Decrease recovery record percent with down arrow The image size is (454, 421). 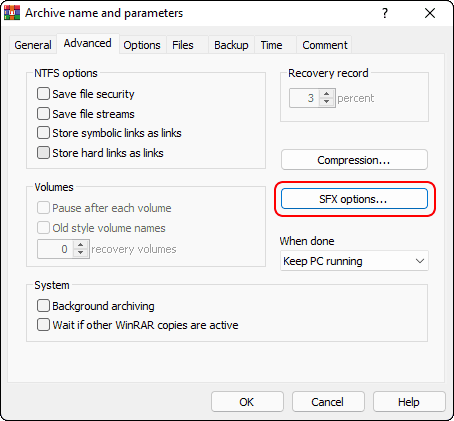click(x=327, y=102)
